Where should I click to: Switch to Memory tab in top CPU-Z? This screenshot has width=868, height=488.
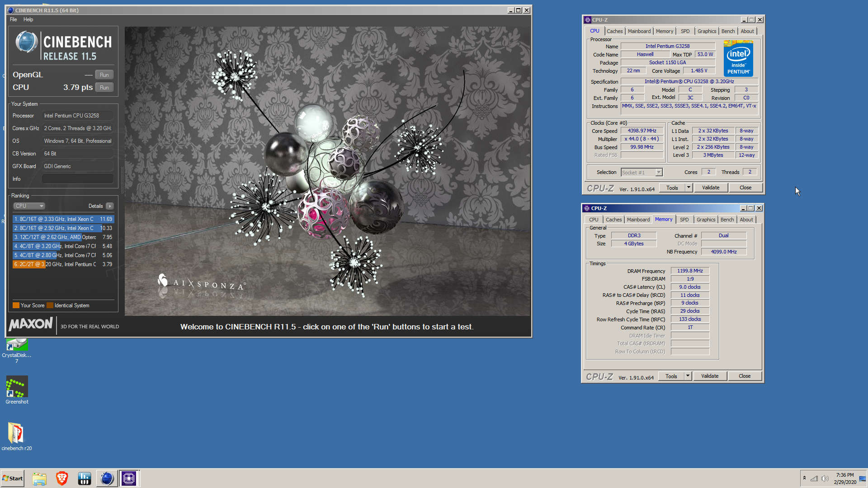pos(665,31)
